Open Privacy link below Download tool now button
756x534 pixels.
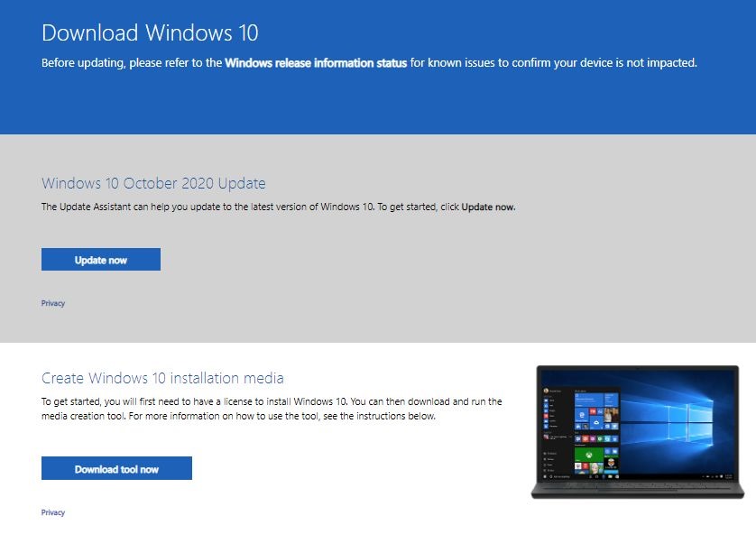[53, 512]
